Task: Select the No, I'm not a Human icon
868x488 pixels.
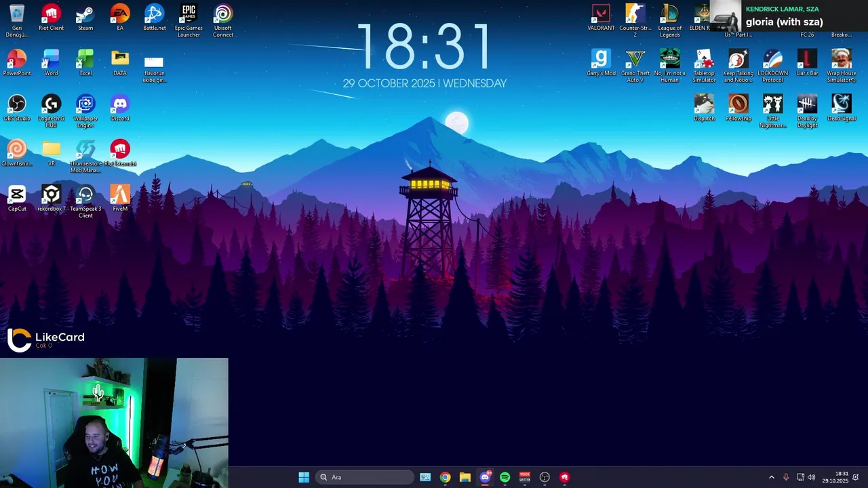Action: click(x=669, y=66)
